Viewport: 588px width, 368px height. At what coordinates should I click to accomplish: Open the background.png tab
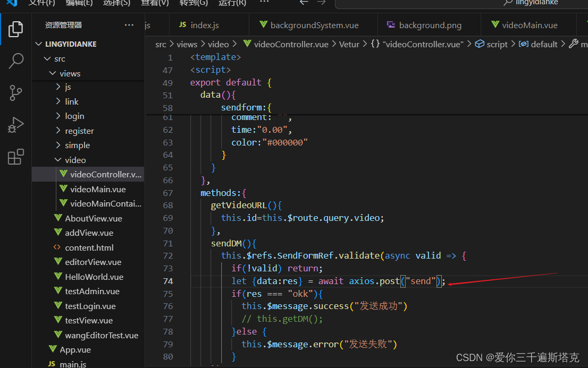(x=430, y=25)
